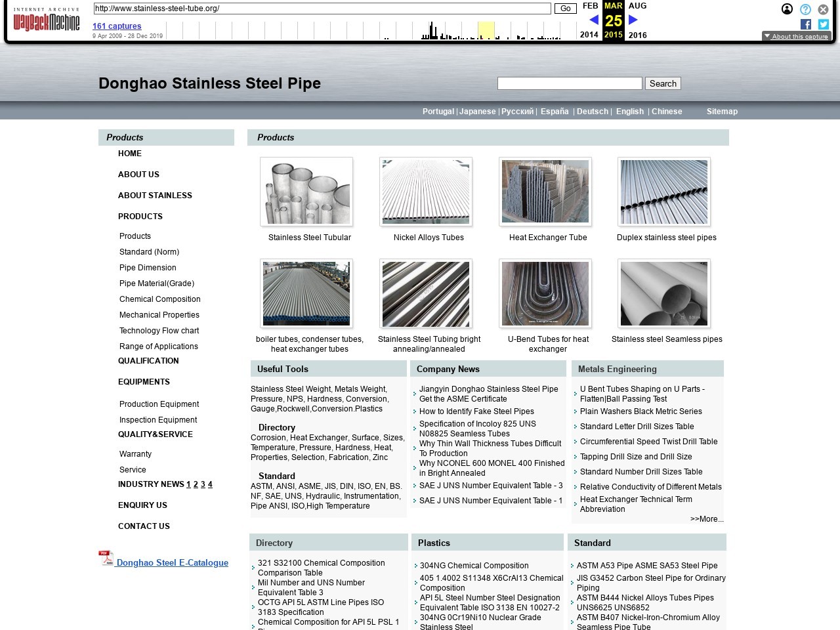The height and width of the screenshot is (630, 840).
Task: Open the PDF E-Catalogue icon
Action: point(106,558)
